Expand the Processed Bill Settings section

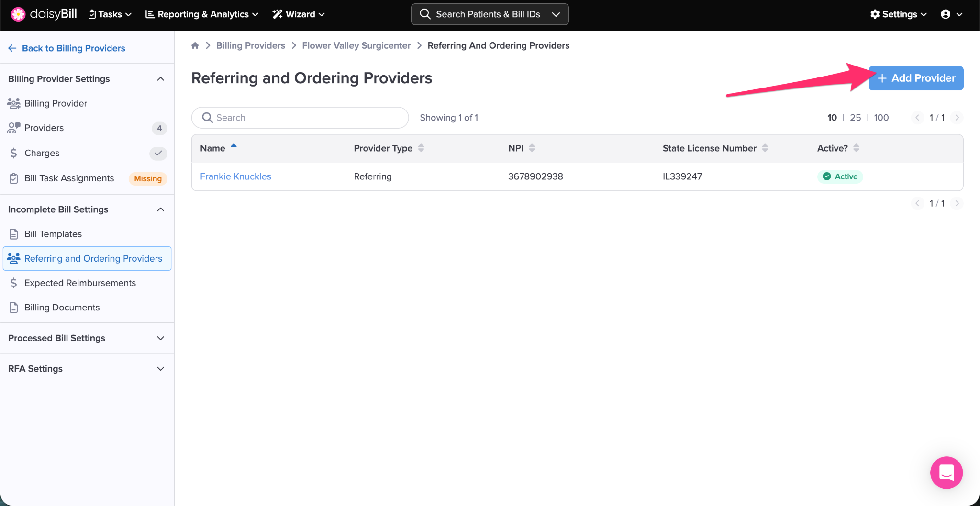(x=160, y=338)
